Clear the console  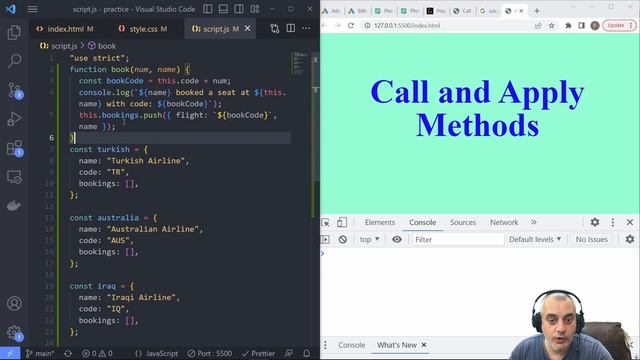(343, 240)
